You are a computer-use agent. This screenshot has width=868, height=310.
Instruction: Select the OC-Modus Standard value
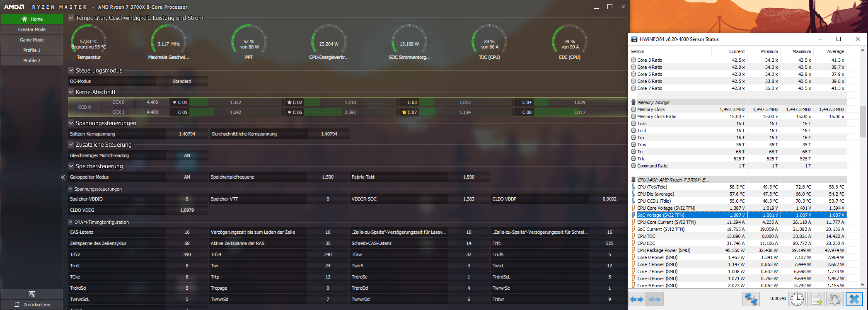[182, 81]
